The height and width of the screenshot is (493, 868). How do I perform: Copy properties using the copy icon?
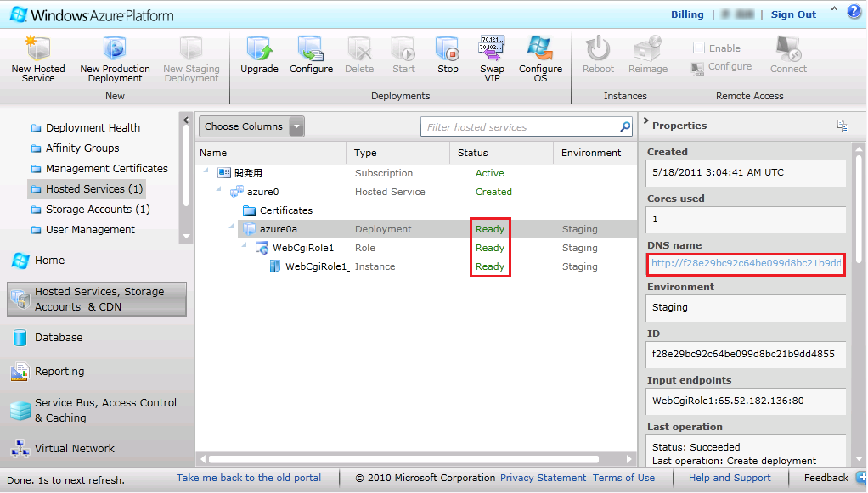pos(843,126)
